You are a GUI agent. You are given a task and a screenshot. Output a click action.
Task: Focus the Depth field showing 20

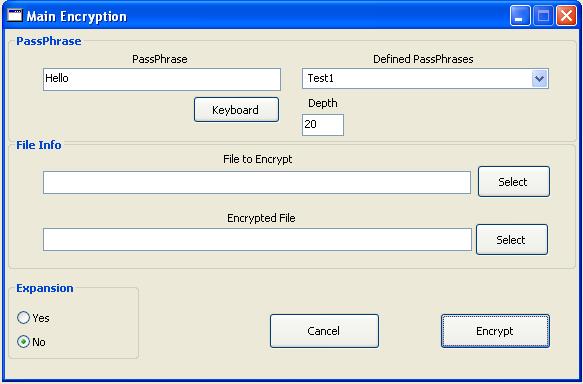coord(323,125)
